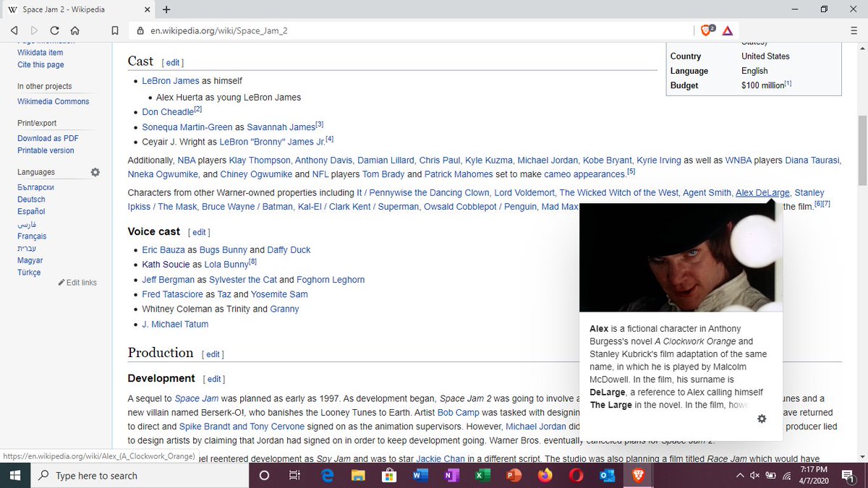868x488 pixels.
Task: Launch Firefox from taskbar
Action: point(545,475)
